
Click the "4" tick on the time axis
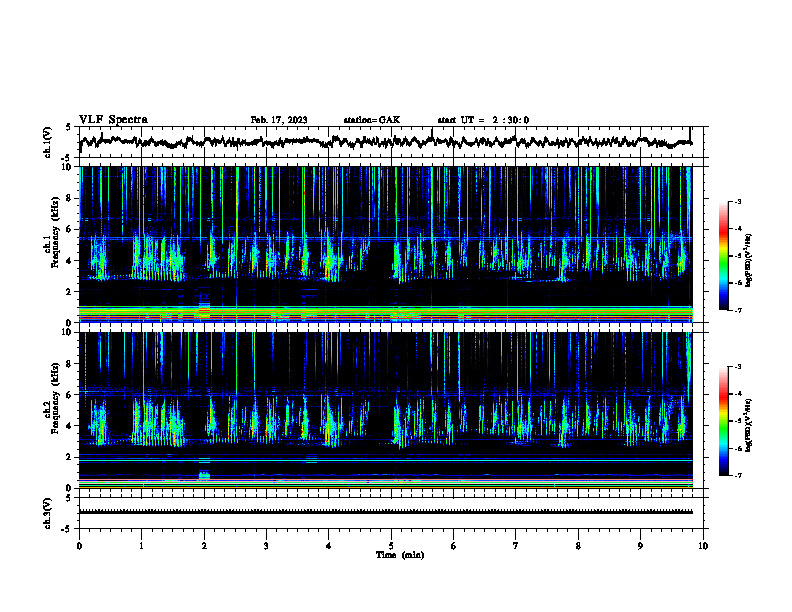pos(329,546)
